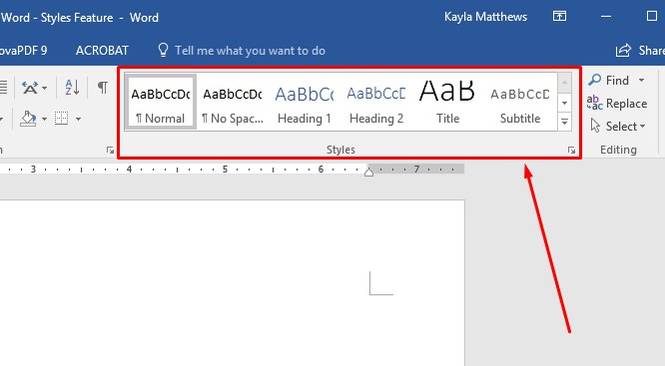The width and height of the screenshot is (665, 366).
Task: Click the Kayla Matthews account name
Action: point(486,17)
